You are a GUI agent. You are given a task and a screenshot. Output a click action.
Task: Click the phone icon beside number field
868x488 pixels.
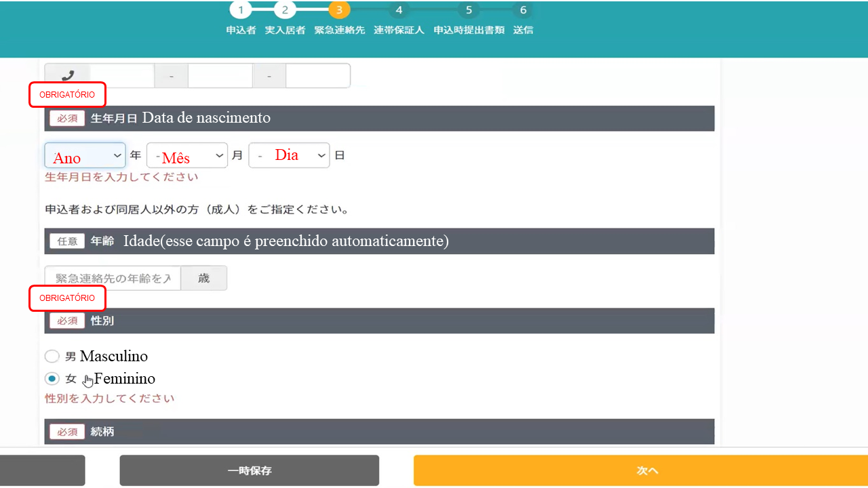click(67, 76)
